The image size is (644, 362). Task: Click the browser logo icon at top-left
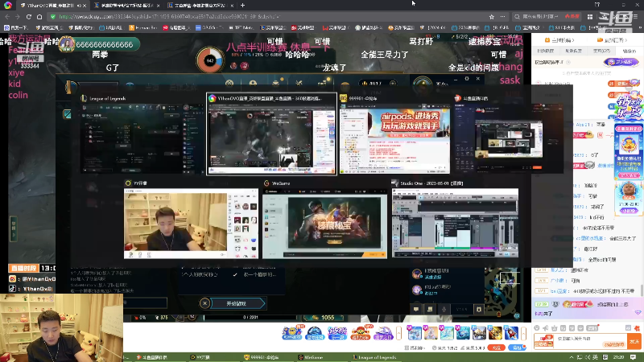click(8, 6)
